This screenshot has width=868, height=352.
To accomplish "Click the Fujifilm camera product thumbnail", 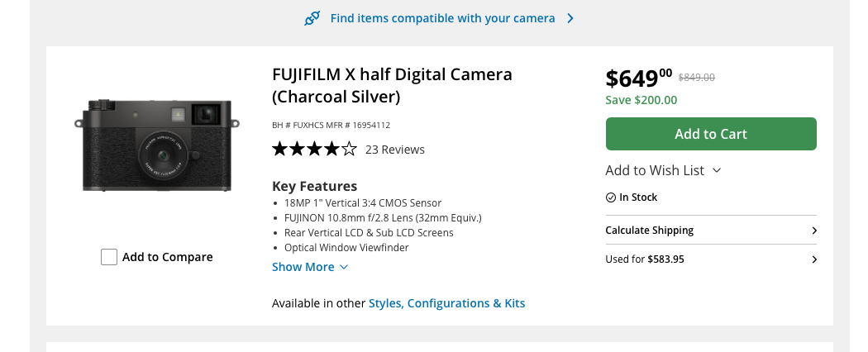I will tap(157, 145).
